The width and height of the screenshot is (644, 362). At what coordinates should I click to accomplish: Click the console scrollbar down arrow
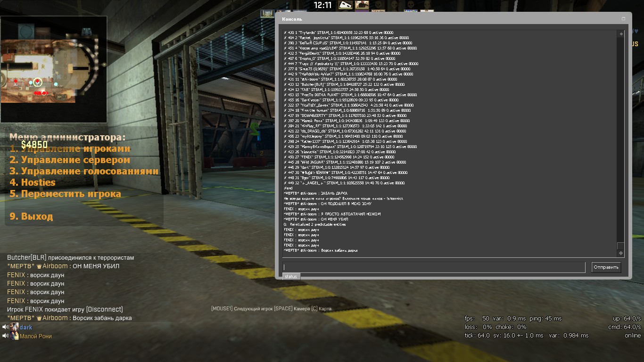(621, 253)
